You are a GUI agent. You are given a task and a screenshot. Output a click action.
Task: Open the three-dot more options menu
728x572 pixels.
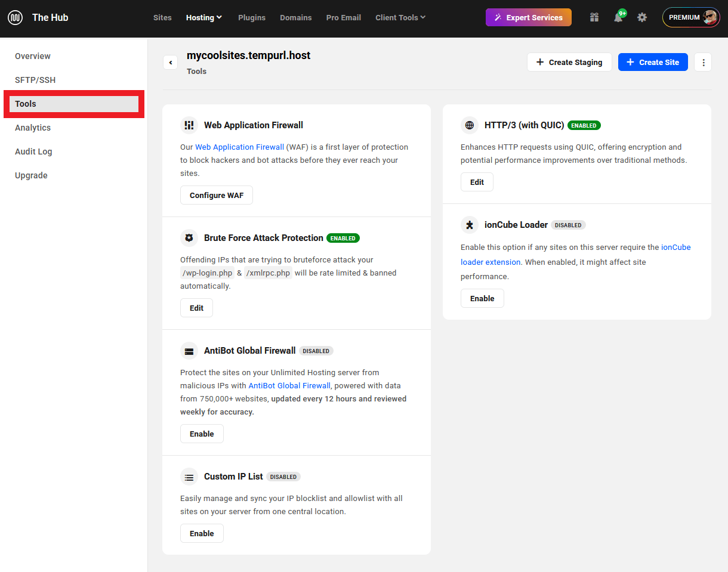coord(703,62)
